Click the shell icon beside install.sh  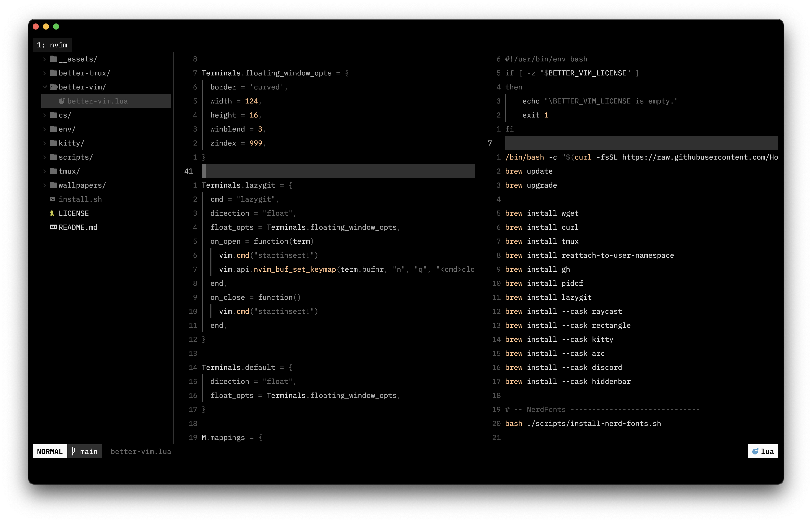point(53,199)
